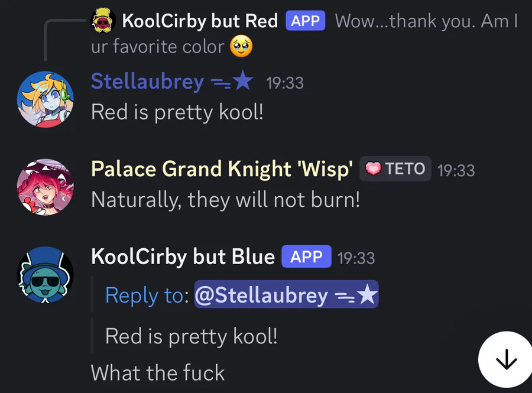Jump to latest messages with down-arrow button

[506, 359]
